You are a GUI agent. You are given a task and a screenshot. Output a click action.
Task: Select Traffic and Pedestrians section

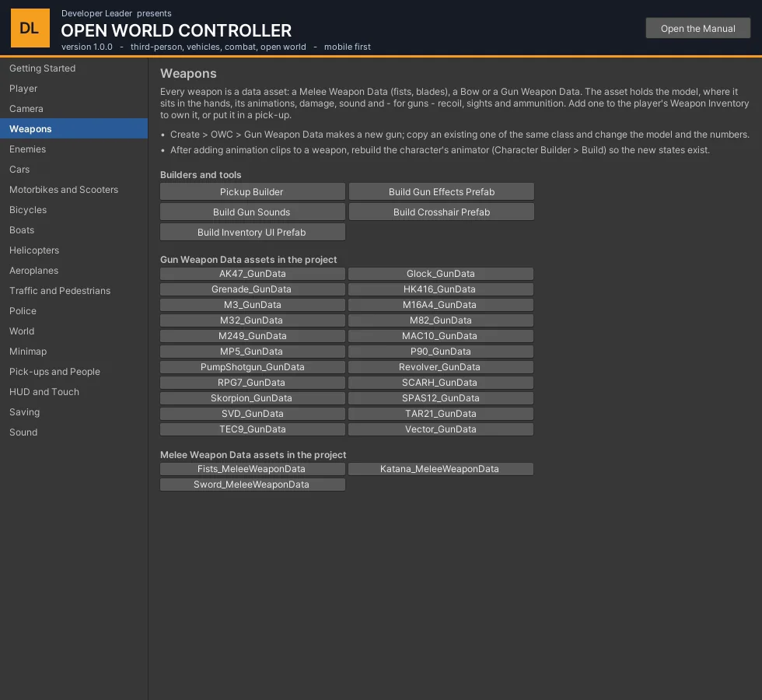tap(74, 291)
